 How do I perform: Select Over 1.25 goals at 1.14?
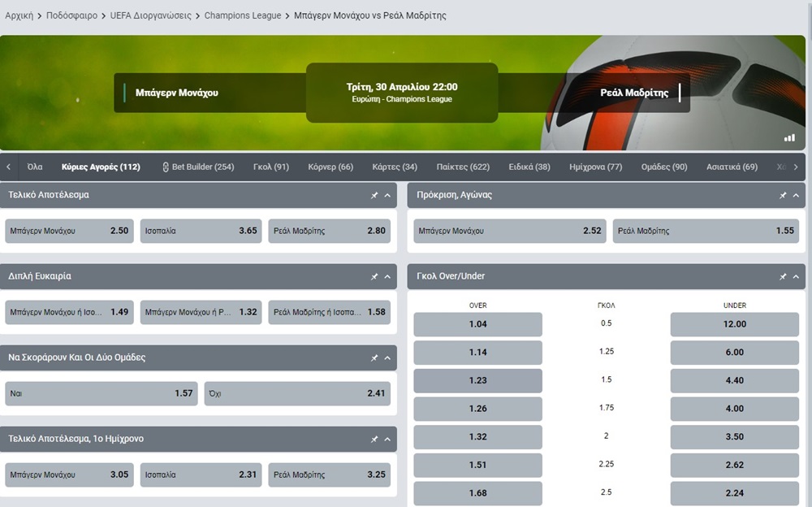click(478, 353)
